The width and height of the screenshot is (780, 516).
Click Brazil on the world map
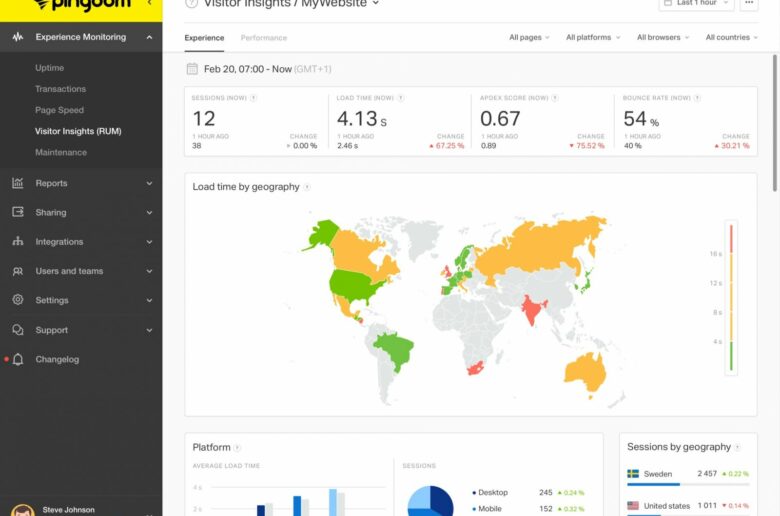[x=394, y=348]
